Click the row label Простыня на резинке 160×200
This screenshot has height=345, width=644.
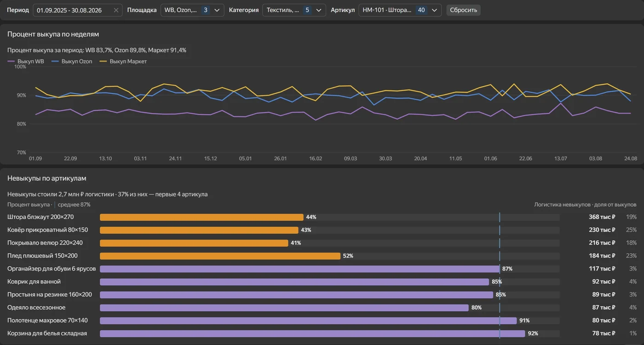(50, 294)
